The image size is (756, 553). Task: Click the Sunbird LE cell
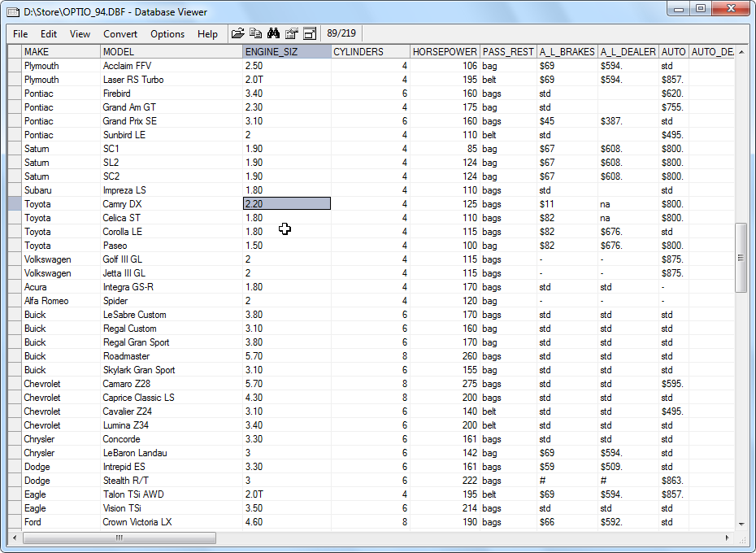pyautogui.click(x=172, y=135)
